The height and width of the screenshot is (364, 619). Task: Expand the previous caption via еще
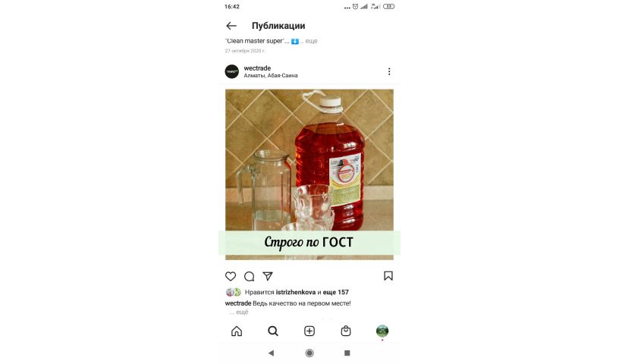(x=312, y=41)
